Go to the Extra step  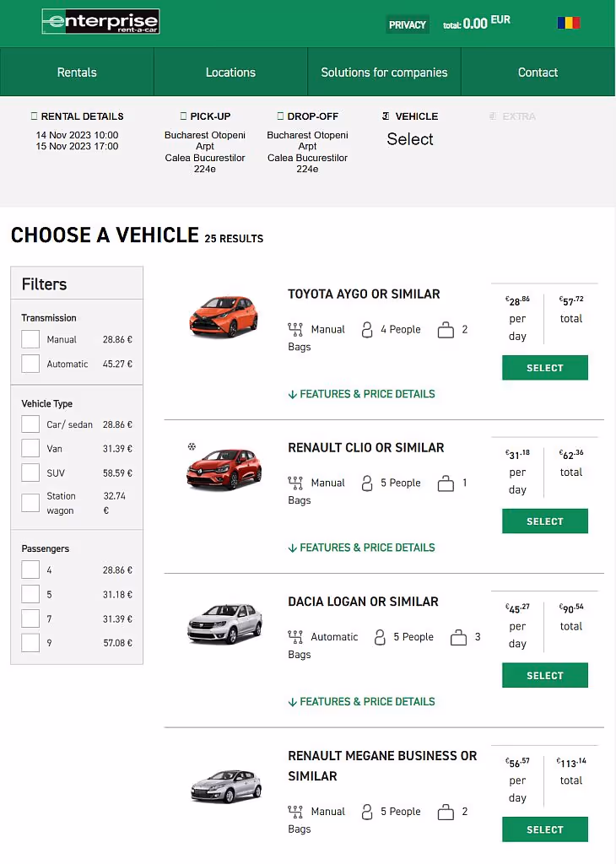pos(512,116)
